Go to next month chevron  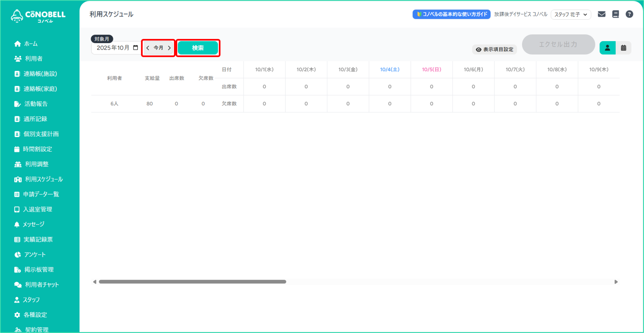coord(169,48)
